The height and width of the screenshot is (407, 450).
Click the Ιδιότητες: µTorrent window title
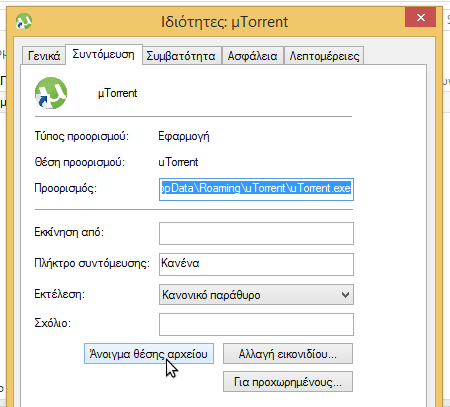tap(224, 22)
